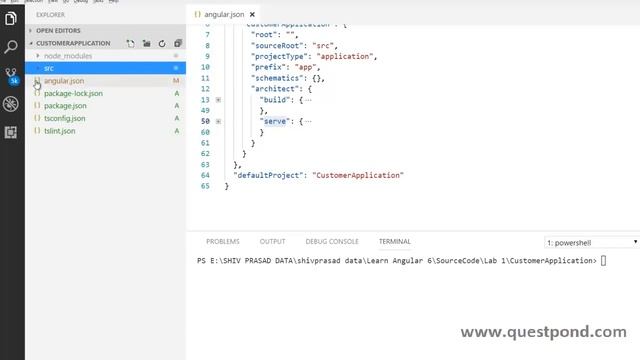Open angular.json in the file tree
The height and width of the screenshot is (360, 640).
105,81
